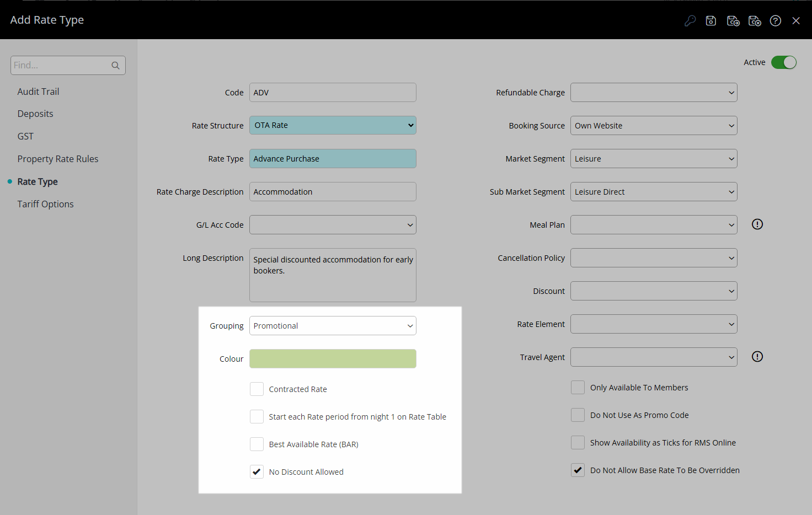Uncheck Do Not Allow Base Rate To Be Overridden
The width and height of the screenshot is (812, 515).
(x=578, y=470)
